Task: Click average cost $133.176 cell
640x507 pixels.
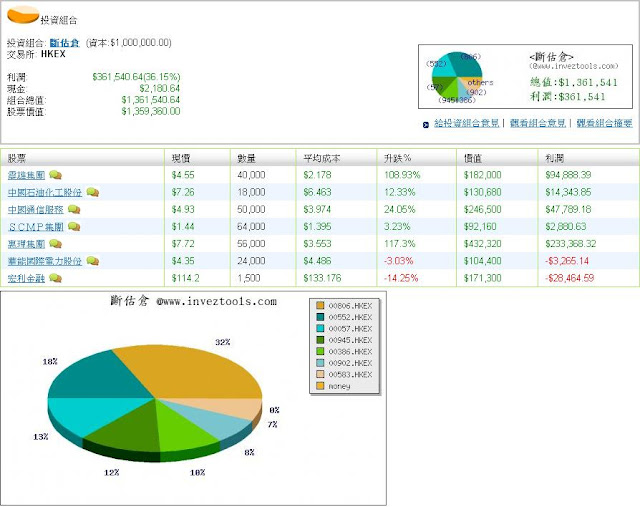Action: (322, 278)
